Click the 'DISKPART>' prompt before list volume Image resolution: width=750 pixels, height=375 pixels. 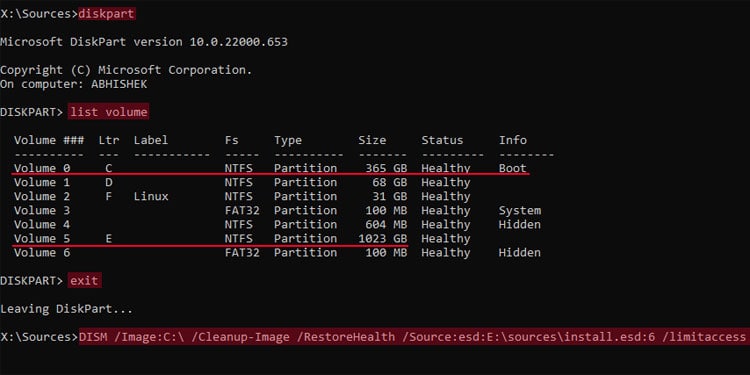32,112
